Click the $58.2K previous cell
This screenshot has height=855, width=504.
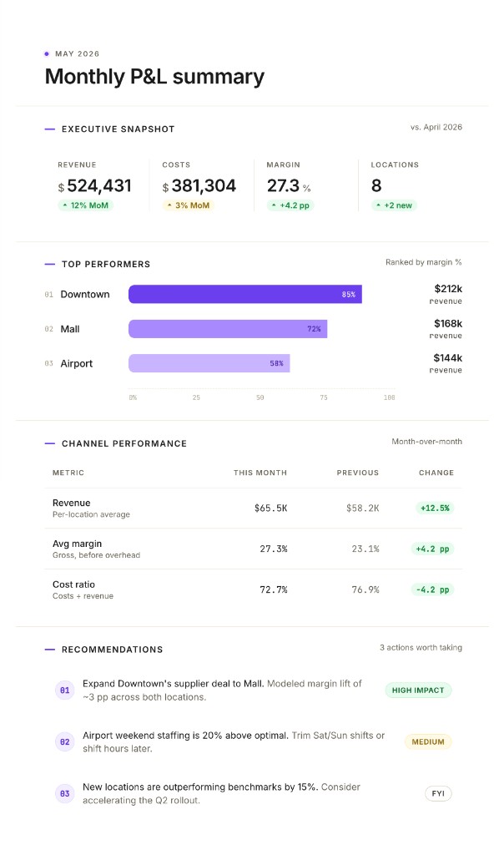(362, 508)
